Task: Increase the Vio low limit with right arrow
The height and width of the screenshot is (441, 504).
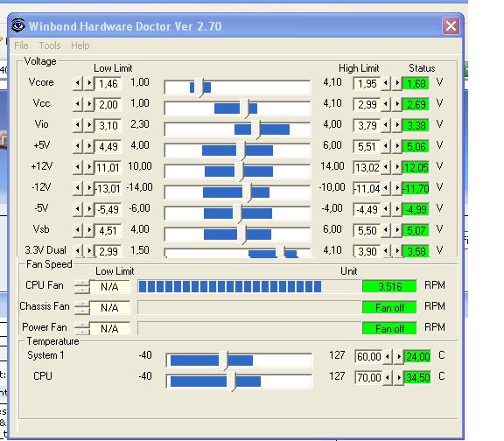Action: [89, 126]
